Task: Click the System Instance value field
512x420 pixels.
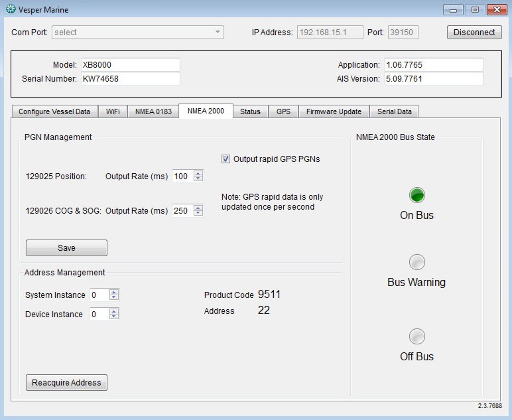Action: [x=99, y=295]
